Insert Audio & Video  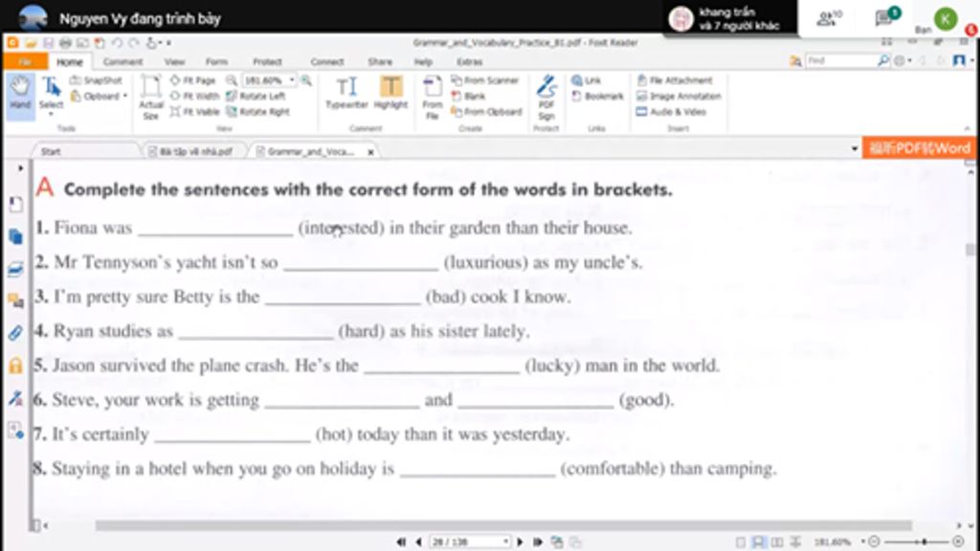click(671, 112)
